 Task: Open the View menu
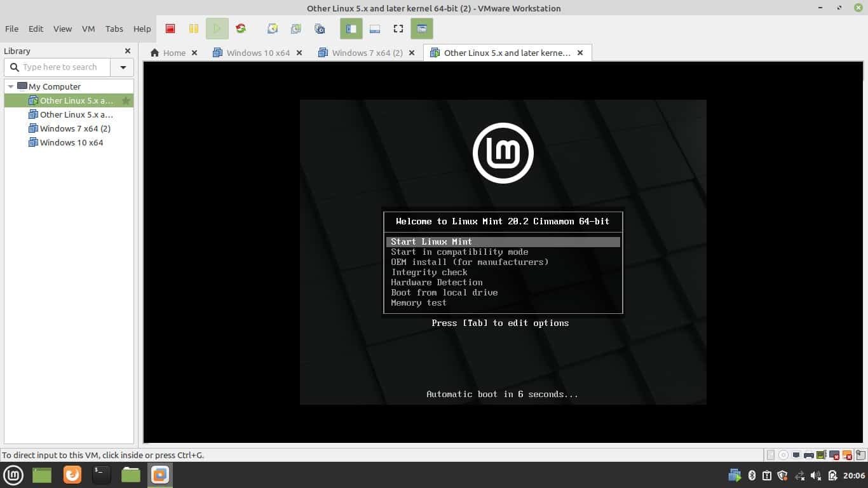tap(62, 29)
